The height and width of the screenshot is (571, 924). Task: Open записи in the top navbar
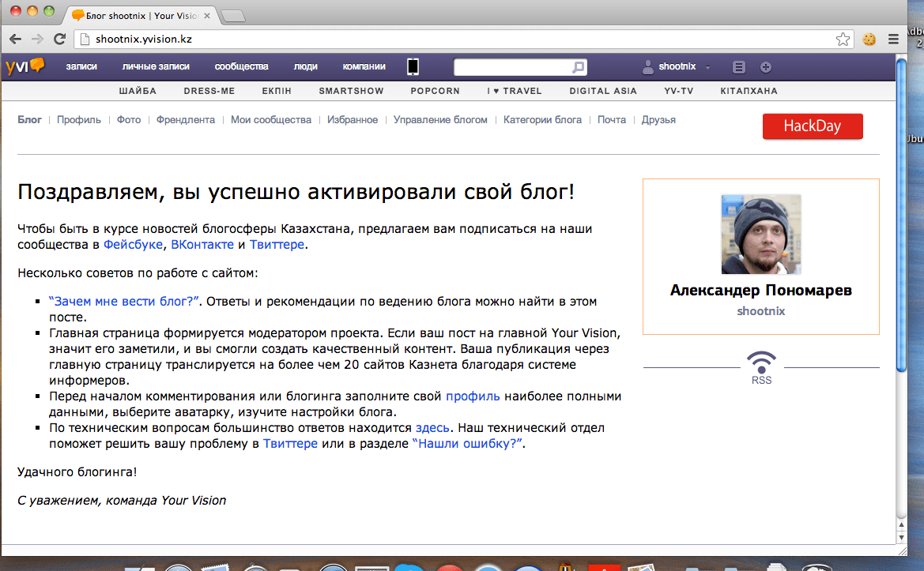[x=81, y=66]
